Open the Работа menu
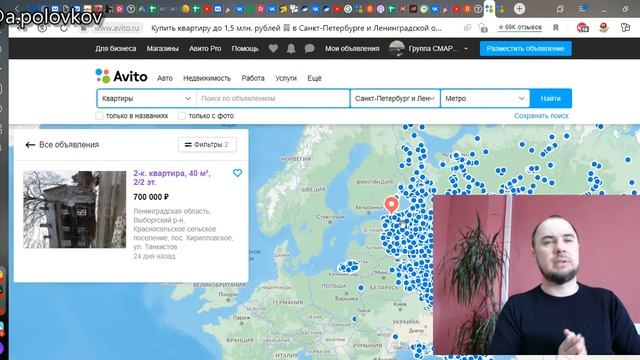640x360 pixels. click(x=253, y=78)
